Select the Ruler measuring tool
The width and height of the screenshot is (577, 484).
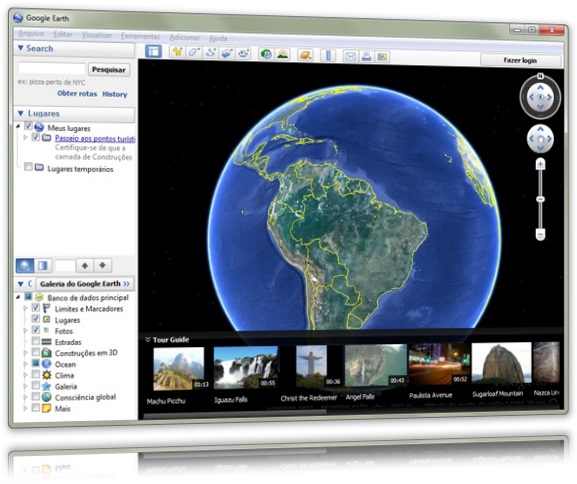point(328,56)
